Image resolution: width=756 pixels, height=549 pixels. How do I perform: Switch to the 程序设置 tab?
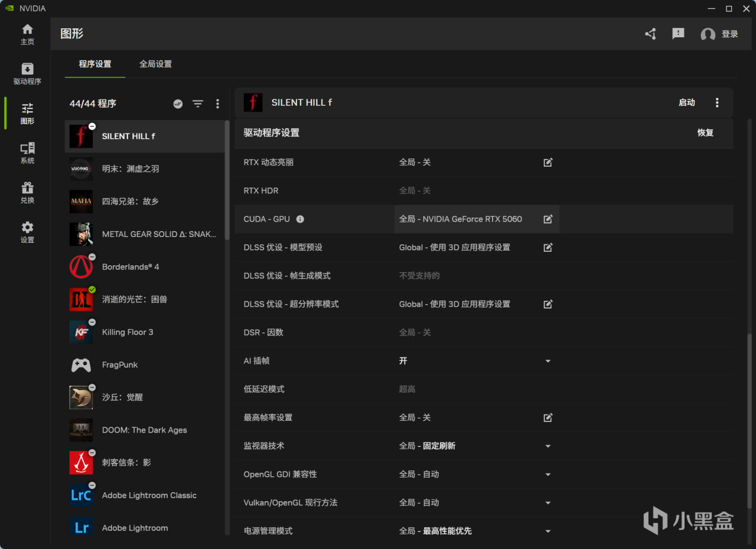tap(95, 64)
